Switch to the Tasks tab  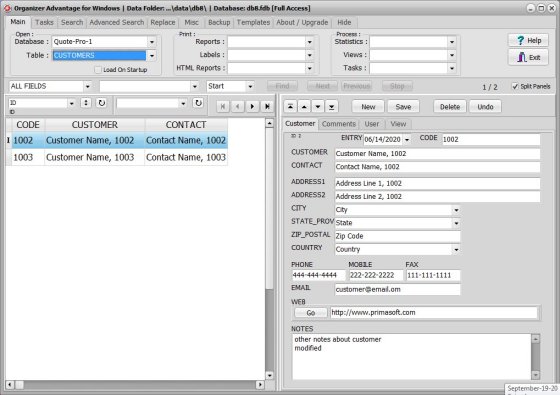(x=44, y=22)
